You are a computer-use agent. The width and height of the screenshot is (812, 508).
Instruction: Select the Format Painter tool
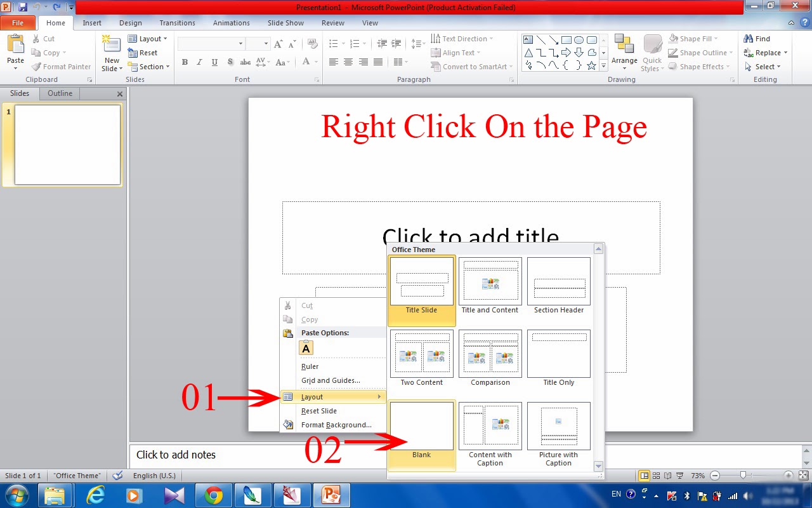click(x=62, y=67)
